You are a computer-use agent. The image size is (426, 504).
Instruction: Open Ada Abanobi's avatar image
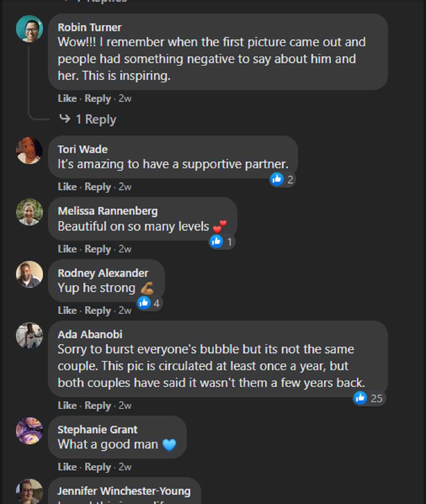point(29,335)
